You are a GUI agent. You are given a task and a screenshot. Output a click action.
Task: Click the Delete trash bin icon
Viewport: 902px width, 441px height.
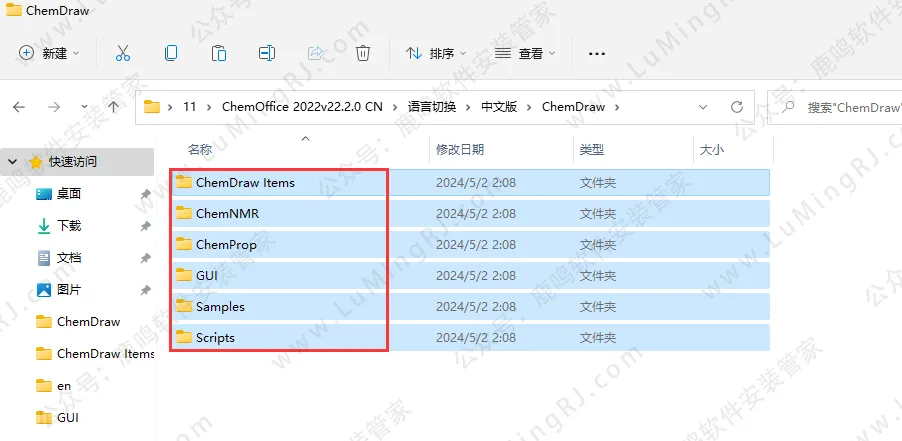tap(362, 53)
